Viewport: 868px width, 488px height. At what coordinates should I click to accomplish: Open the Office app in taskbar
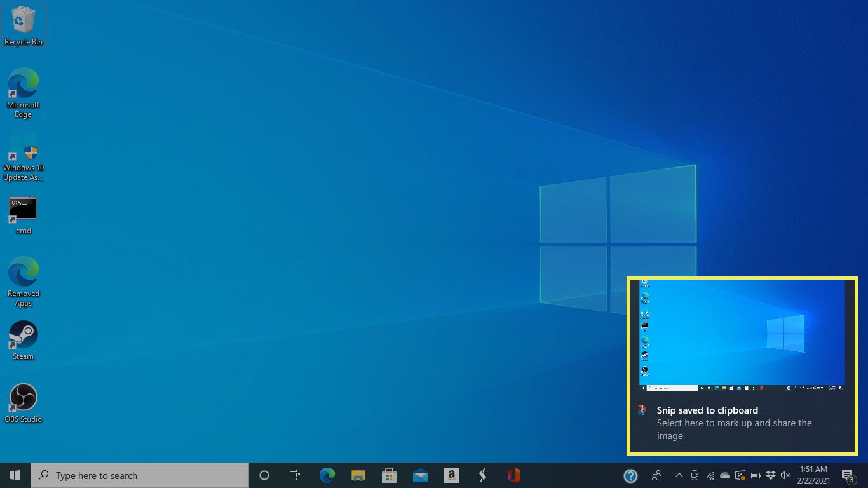click(x=513, y=475)
